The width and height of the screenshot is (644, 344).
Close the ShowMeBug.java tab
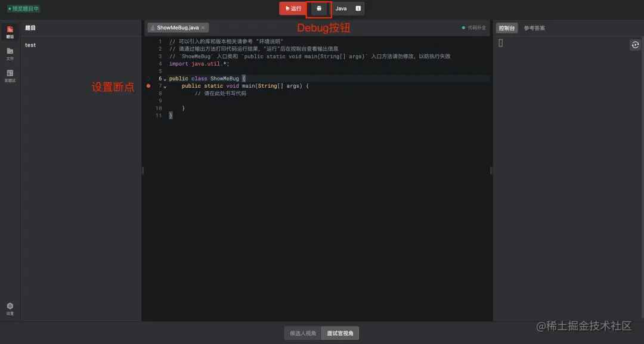pos(203,28)
